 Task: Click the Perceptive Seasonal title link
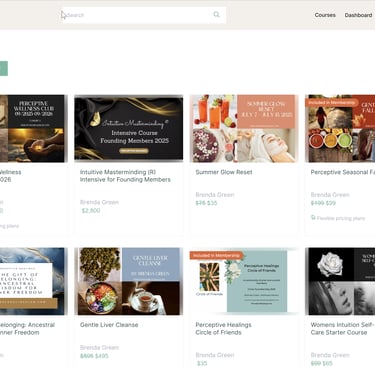coord(343,172)
